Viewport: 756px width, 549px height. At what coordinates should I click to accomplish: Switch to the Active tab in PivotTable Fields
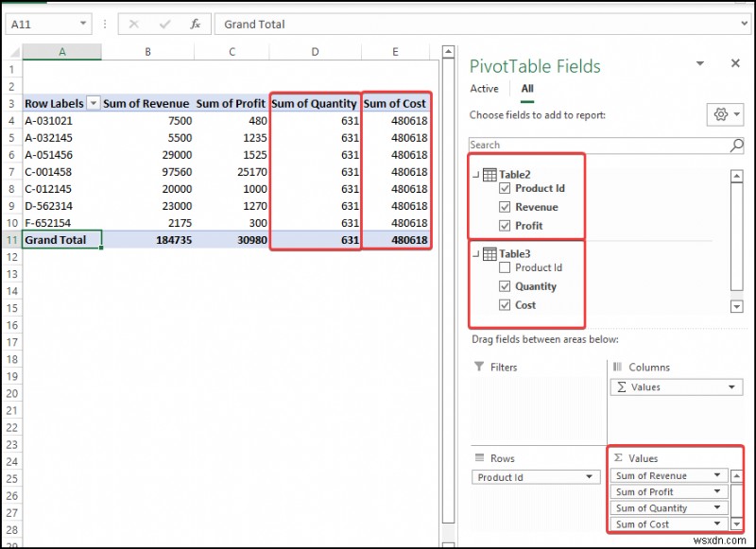point(484,88)
